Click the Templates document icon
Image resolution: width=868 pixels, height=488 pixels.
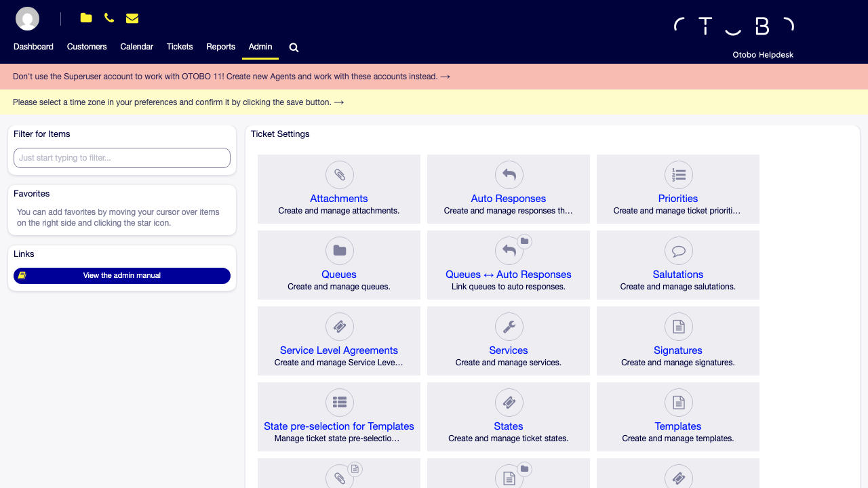[679, 403]
